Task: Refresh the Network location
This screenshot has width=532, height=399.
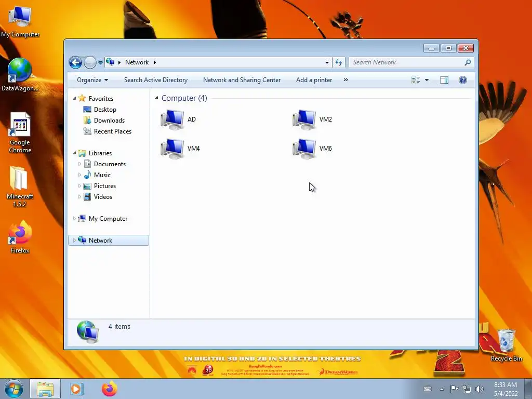Action: click(x=339, y=62)
